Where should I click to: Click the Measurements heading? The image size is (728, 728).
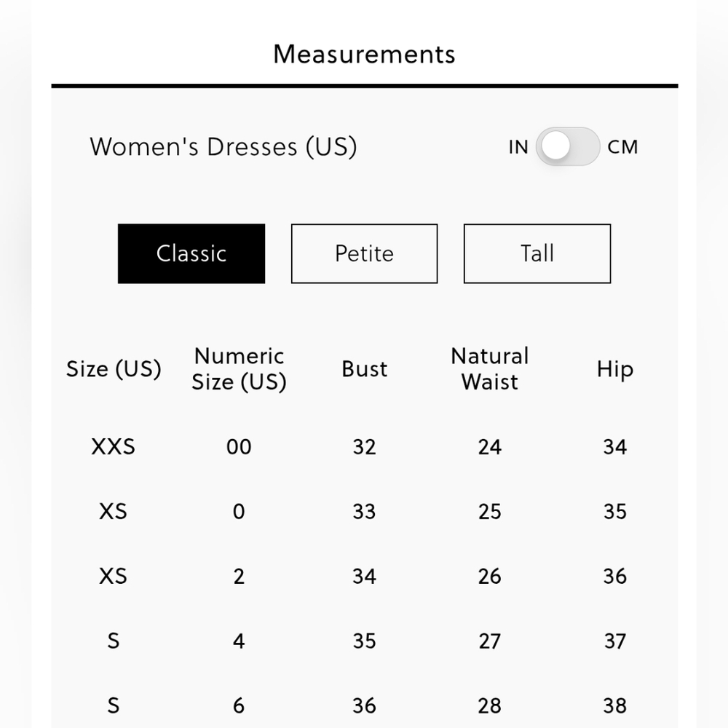pos(364,54)
